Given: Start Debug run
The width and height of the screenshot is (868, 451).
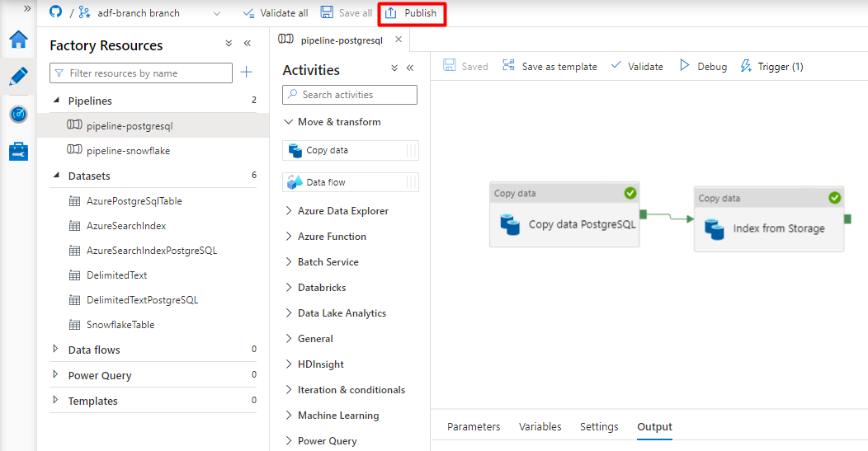Looking at the screenshot, I should 703,66.
